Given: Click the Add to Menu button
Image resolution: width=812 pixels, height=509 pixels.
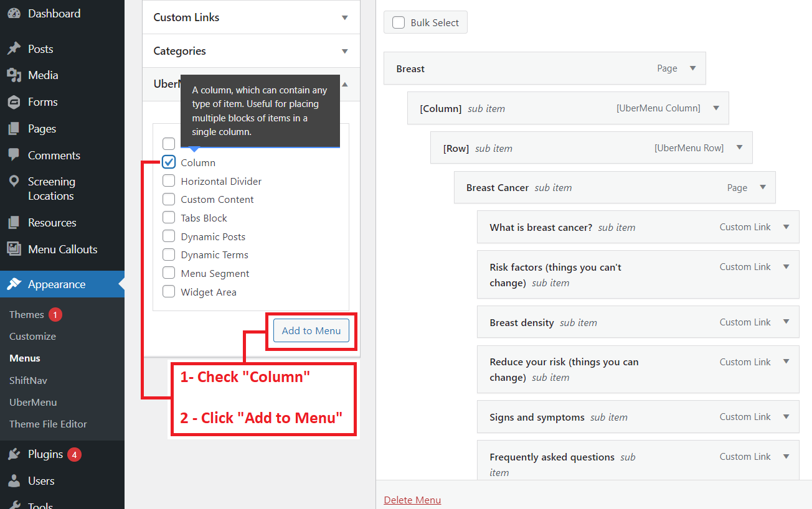Looking at the screenshot, I should pyautogui.click(x=311, y=331).
